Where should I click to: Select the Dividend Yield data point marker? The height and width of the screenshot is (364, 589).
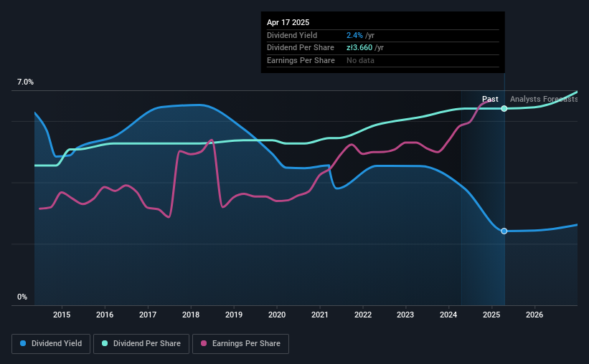tap(504, 231)
